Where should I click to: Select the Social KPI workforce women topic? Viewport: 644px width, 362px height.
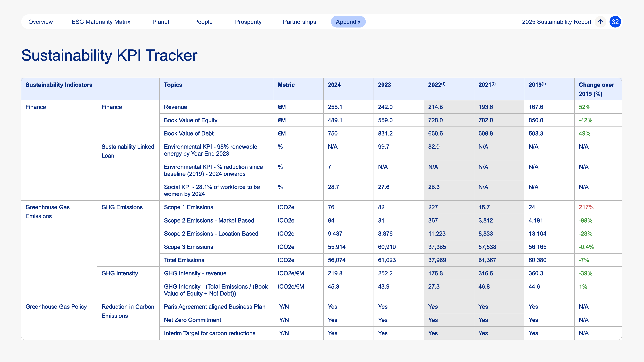click(212, 190)
